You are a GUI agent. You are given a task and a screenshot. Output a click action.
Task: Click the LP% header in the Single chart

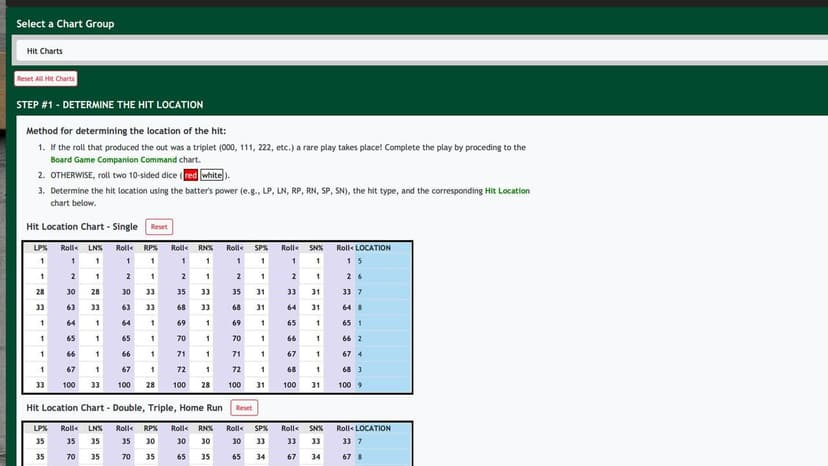[x=40, y=248]
